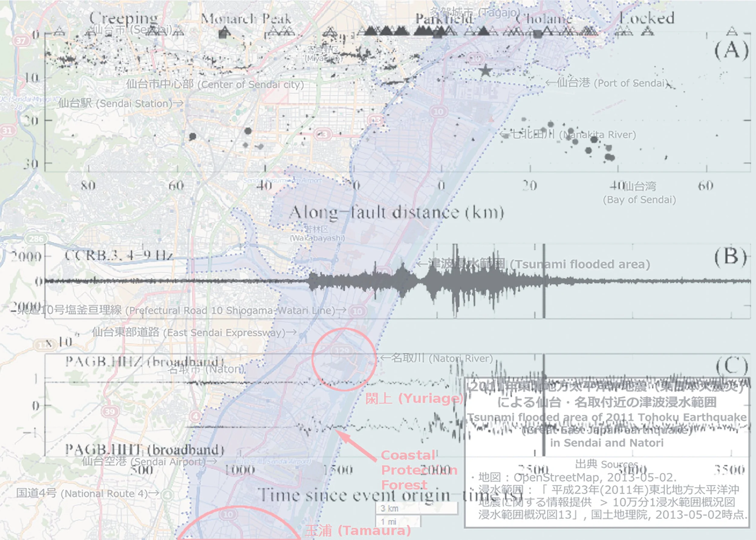The image size is (756, 540).
Task: Click the Tsunami flooded area label
Action: [534, 264]
